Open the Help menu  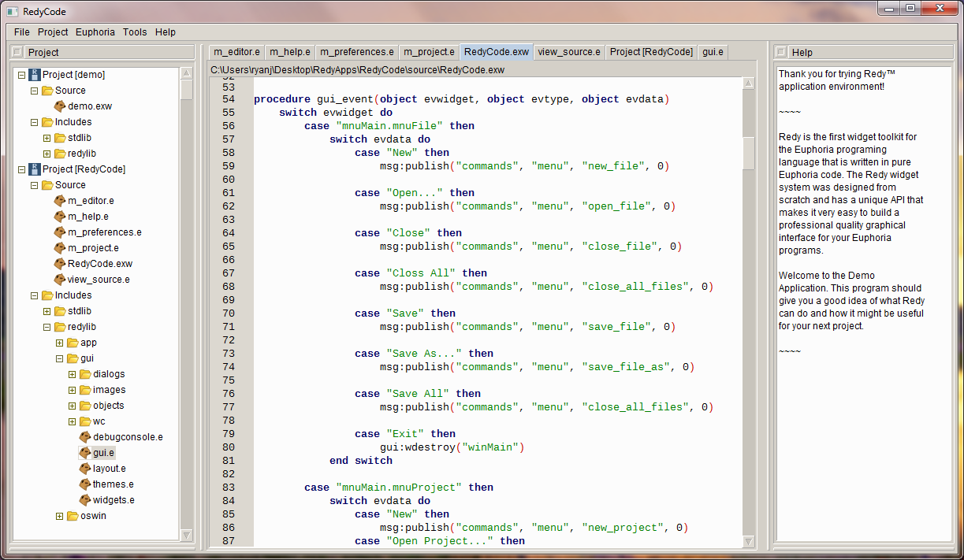click(x=166, y=32)
